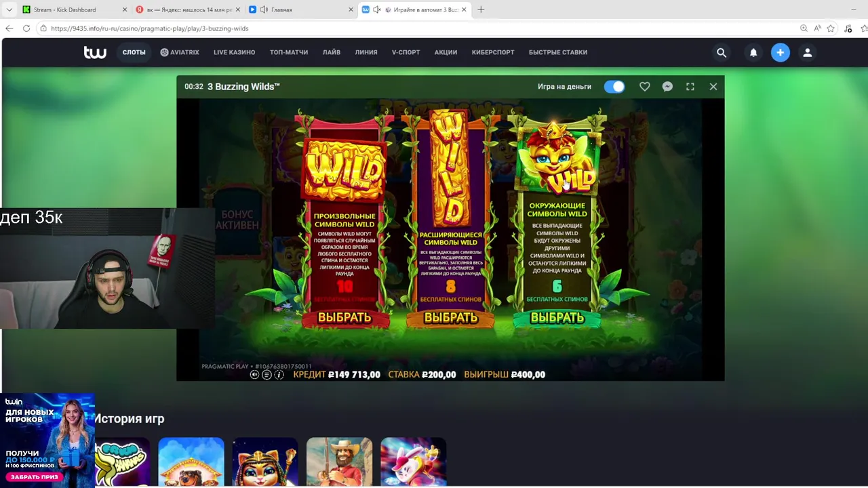Close the Kick Dashboard tab
The width and height of the screenshot is (868, 488).
(x=125, y=9)
